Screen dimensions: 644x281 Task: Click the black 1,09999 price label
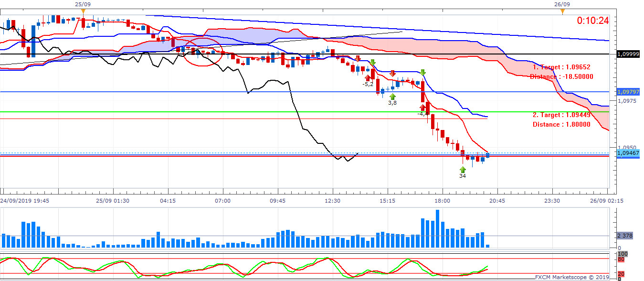(x=628, y=54)
